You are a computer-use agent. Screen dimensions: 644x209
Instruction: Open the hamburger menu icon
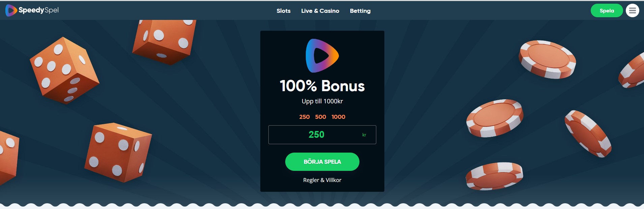(x=633, y=10)
